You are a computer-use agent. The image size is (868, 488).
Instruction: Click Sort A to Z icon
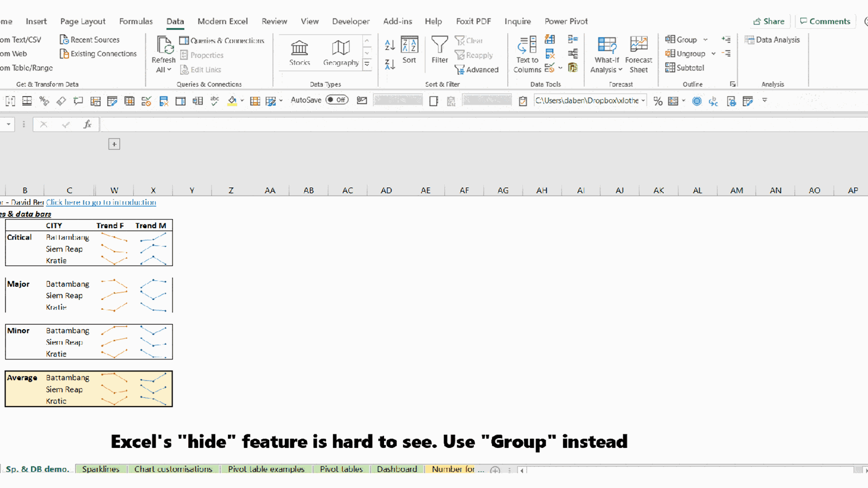click(390, 45)
